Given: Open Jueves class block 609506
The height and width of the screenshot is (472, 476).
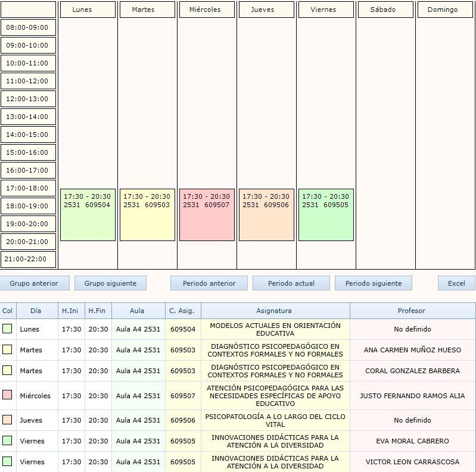Looking at the screenshot, I should 266,215.
